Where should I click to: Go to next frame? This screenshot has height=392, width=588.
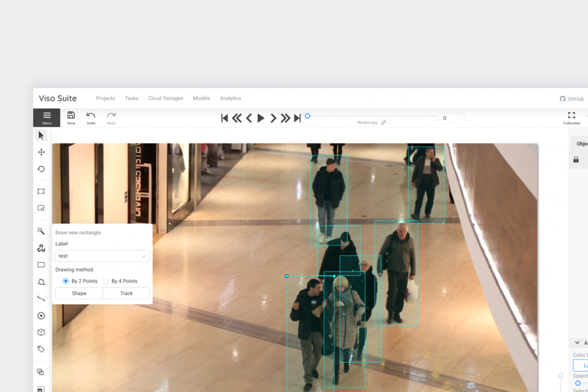[273, 118]
